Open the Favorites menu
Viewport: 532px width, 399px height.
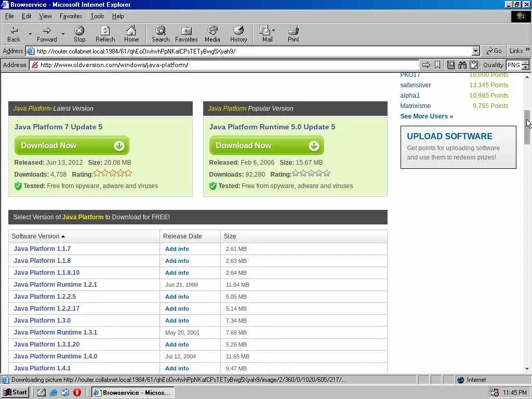pos(71,16)
